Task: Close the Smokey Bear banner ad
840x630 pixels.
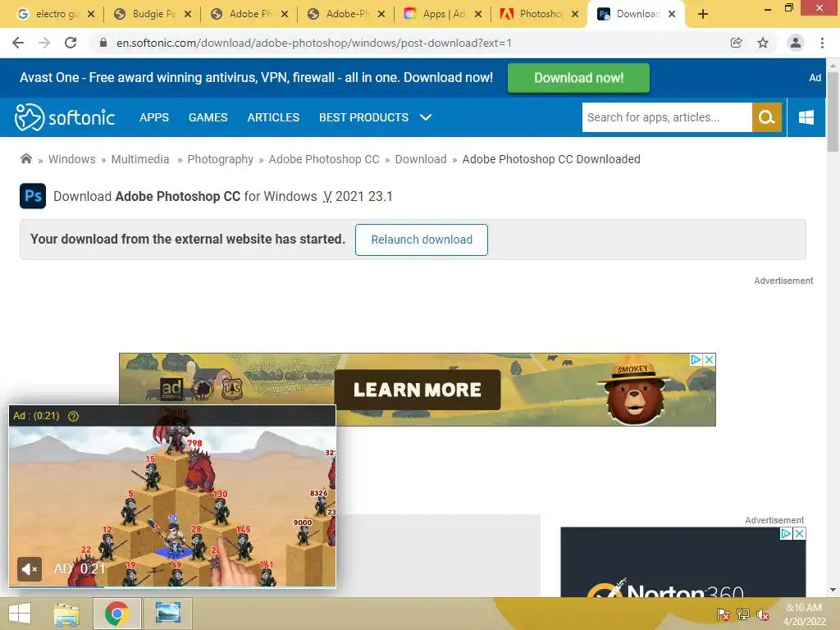Action: coord(709,359)
